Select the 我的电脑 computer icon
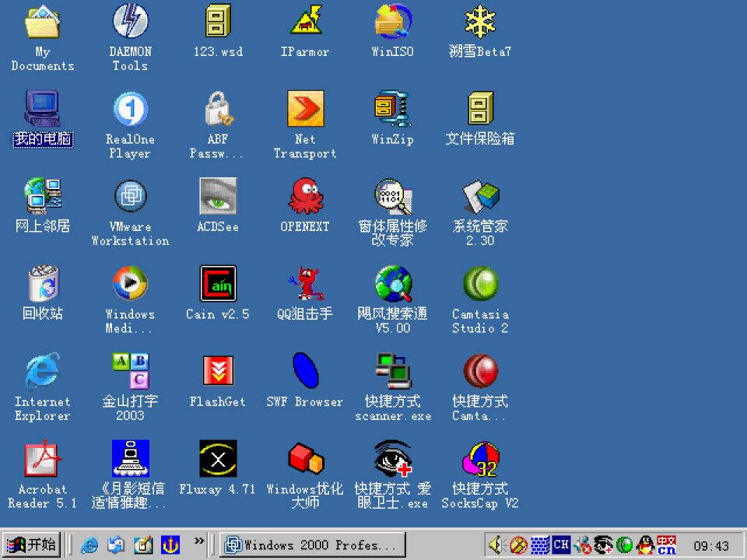747x560 pixels. tap(42, 109)
